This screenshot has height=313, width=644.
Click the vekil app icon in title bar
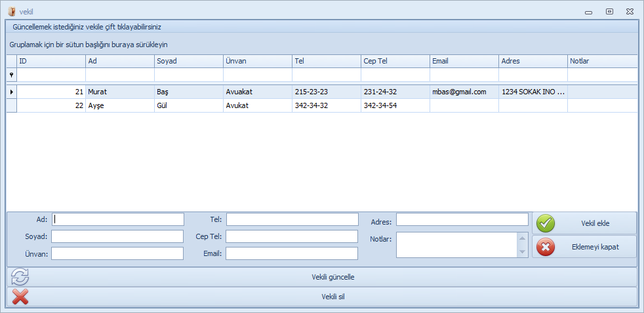(x=11, y=12)
